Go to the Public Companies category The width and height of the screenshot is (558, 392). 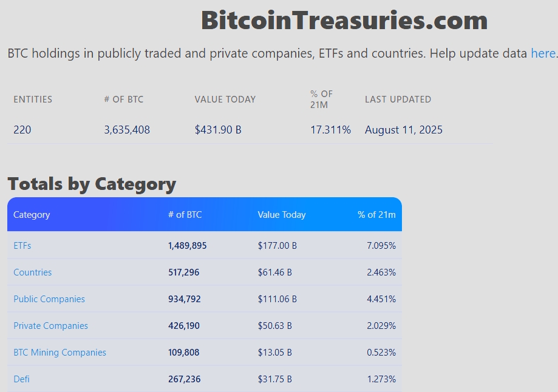coord(49,299)
